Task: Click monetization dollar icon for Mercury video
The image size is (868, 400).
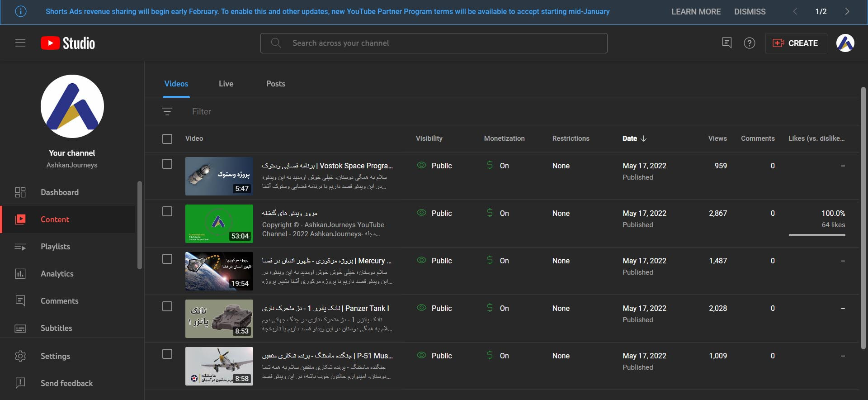Action: coord(490,261)
